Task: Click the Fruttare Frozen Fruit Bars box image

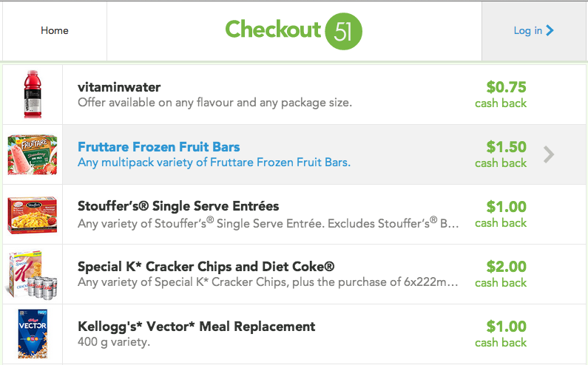Action: coord(32,154)
